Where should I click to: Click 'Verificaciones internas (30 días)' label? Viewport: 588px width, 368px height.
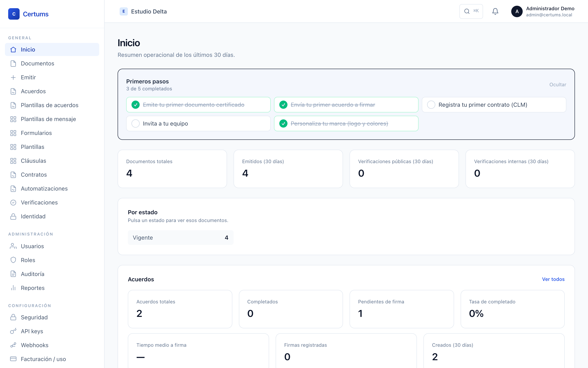pos(511,161)
